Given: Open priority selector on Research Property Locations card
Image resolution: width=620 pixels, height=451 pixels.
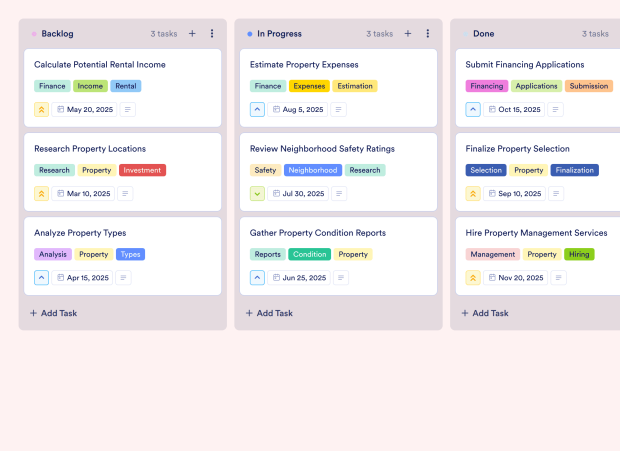Looking at the screenshot, I should pyautogui.click(x=42, y=194).
